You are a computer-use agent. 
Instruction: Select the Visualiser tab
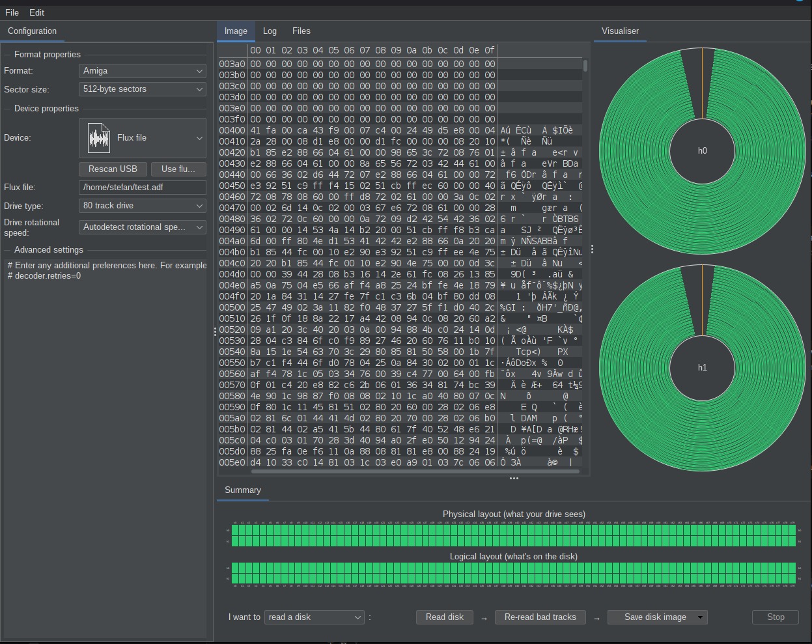point(621,31)
